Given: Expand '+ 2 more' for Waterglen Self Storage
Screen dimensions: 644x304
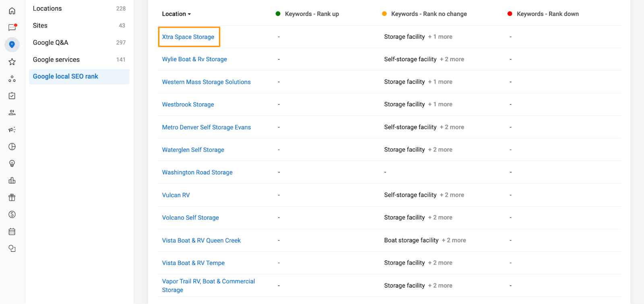Looking at the screenshot, I should [x=440, y=150].
